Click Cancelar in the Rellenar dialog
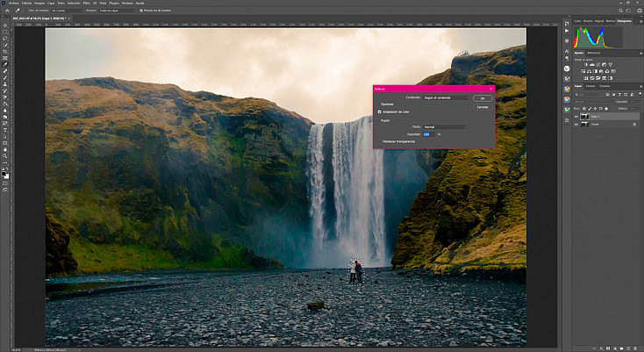This screenshot has height=352, width=644. tap(483, 107)
